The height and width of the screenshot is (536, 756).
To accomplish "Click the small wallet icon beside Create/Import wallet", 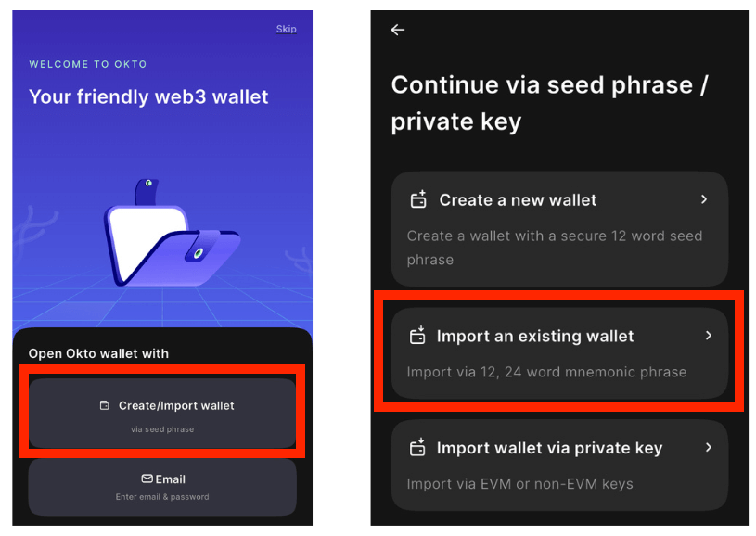I will (104, 405).
